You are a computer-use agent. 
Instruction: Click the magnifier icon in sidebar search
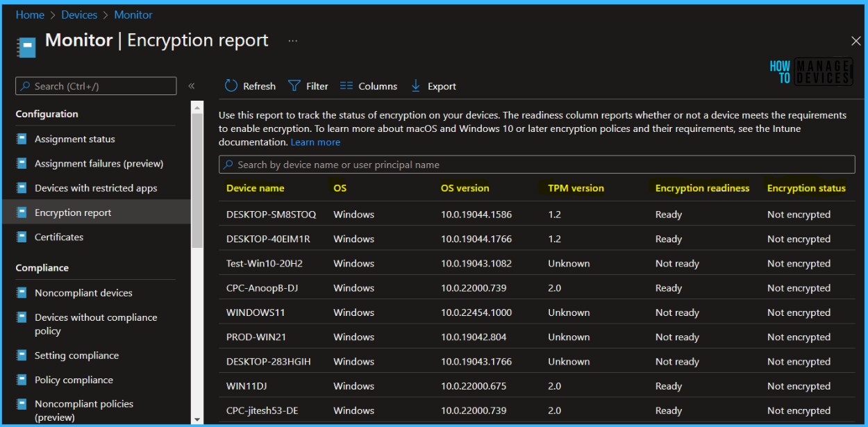(26, 86)
